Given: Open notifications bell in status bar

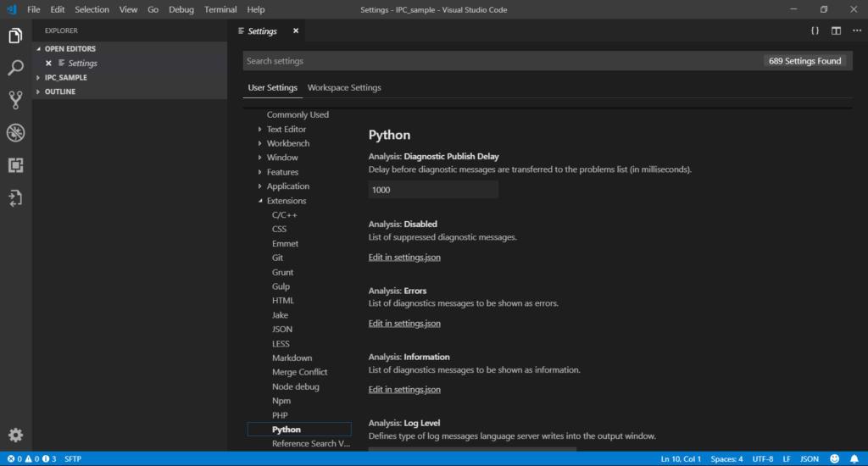Looking at the screenshot, I should coord(854,459).
